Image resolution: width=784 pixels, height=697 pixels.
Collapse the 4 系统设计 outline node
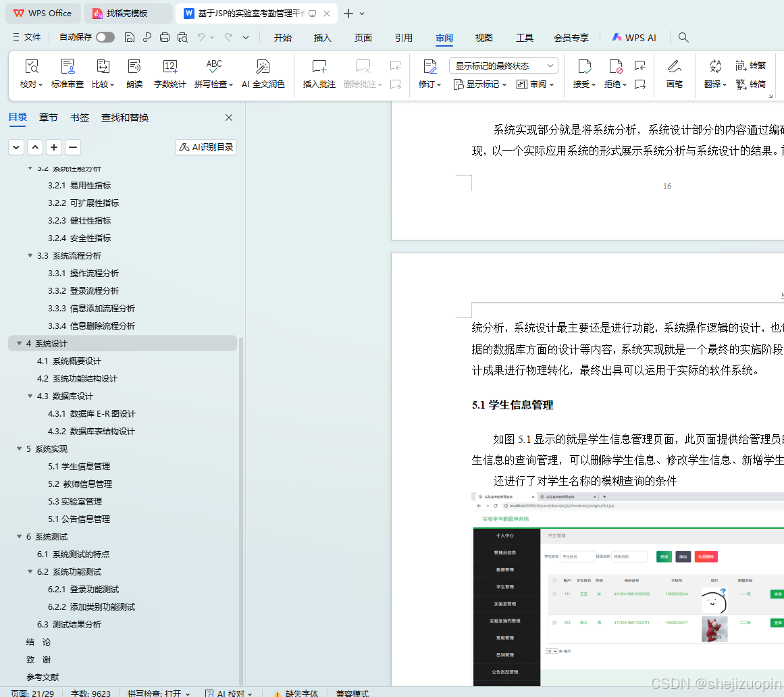coord(20,343)
